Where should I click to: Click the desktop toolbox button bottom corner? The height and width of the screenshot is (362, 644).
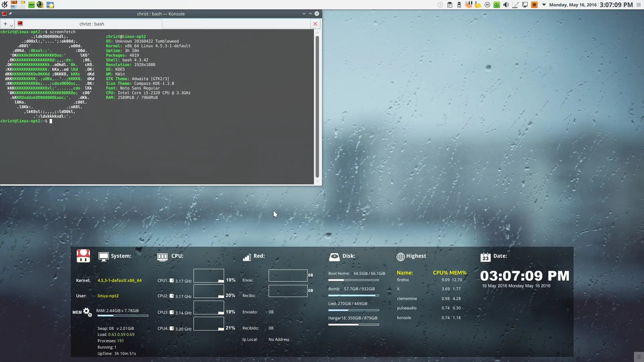click(x=639, y=357)
